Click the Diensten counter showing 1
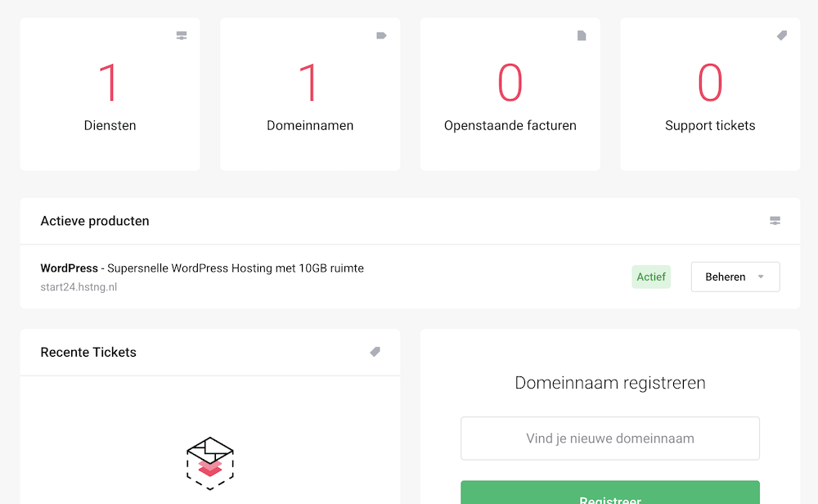Screen dimensions: 818x504 (110, 82)
